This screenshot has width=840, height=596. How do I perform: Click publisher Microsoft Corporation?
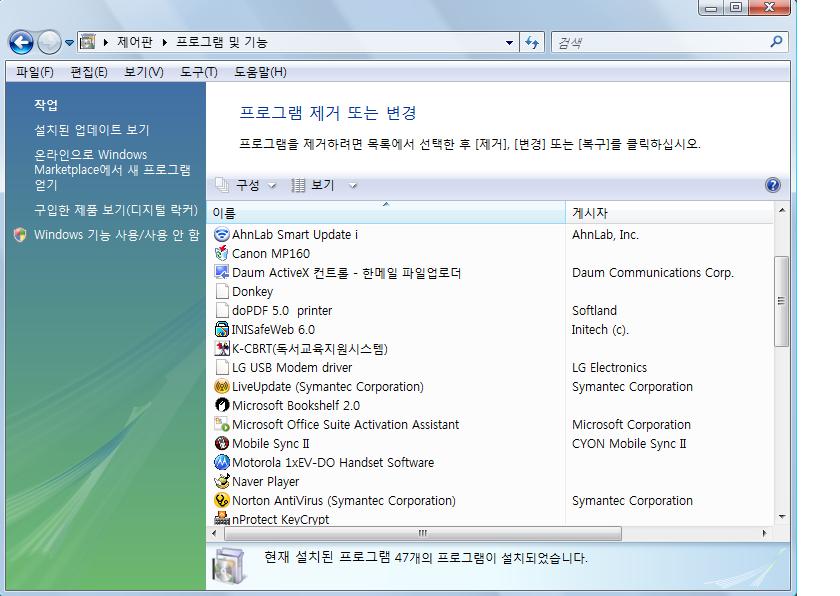(631, 425)
